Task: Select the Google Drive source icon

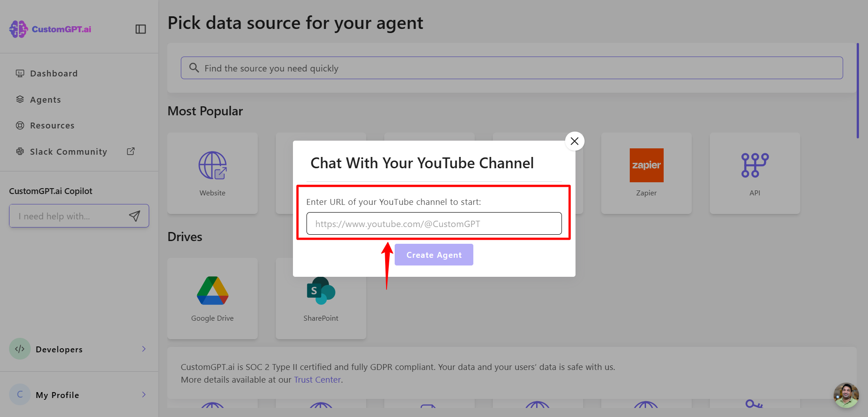Action: coord(212,290)
